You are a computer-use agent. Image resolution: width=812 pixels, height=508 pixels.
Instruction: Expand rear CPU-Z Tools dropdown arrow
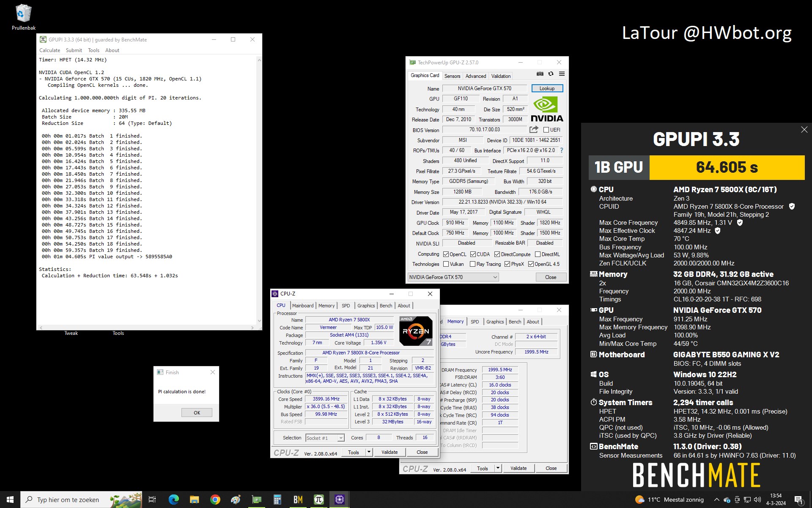pyautogui.click(x=498, y=468)
